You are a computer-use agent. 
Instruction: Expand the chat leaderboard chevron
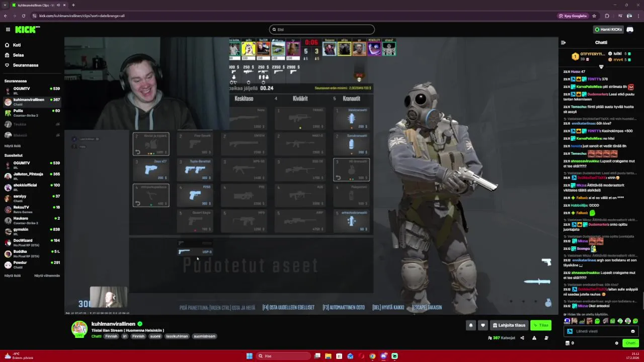coord(601,67)
